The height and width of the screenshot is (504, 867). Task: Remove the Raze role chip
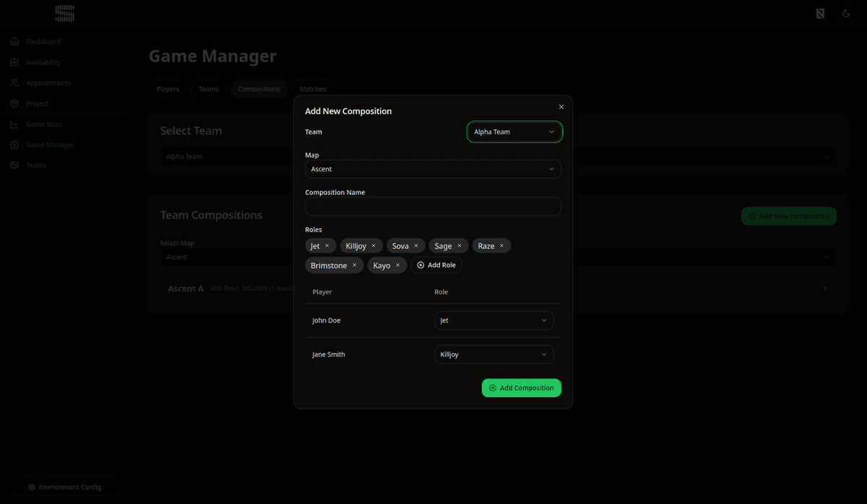pyautogui.click(x=502, y=246)
